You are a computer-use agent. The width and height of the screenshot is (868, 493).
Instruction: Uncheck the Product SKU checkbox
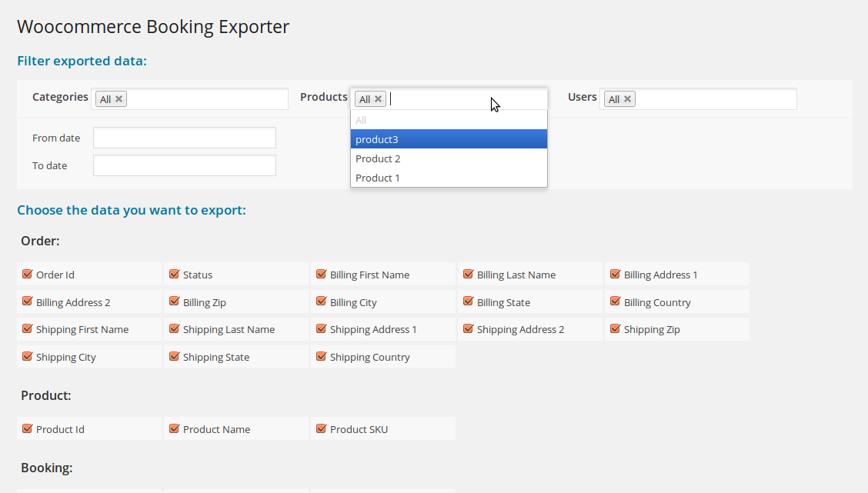coord(321,428)
